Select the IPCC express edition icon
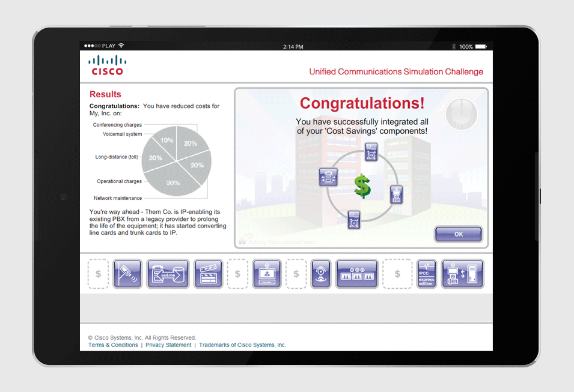 [x=427, y=274]
